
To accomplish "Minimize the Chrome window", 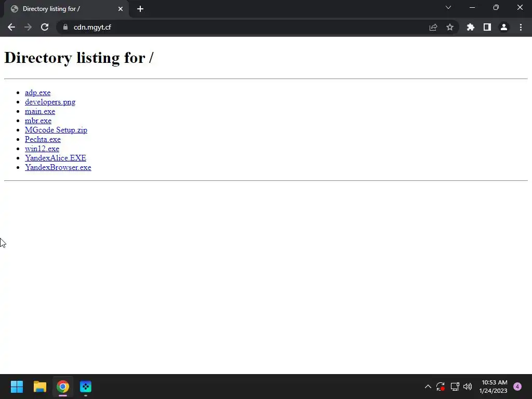I will click(x=472, y=7).
